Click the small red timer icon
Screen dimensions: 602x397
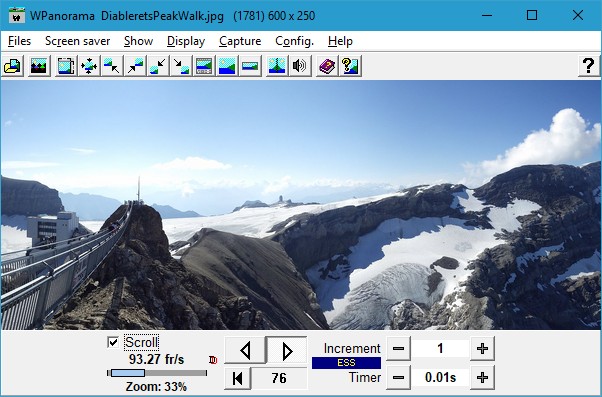pyautogui.click(x=213, y=360)
